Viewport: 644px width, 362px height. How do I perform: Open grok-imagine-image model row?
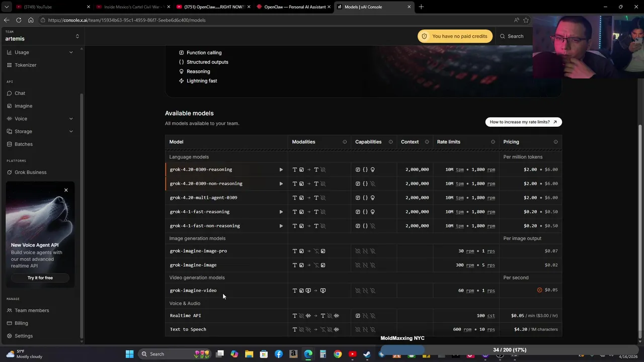(x=363, y=265)
